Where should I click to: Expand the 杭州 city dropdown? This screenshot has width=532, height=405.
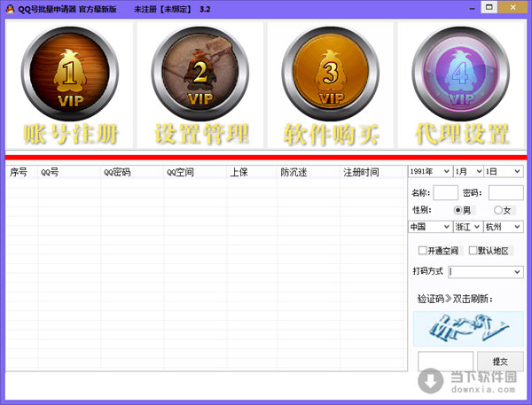tap(503, 227)
